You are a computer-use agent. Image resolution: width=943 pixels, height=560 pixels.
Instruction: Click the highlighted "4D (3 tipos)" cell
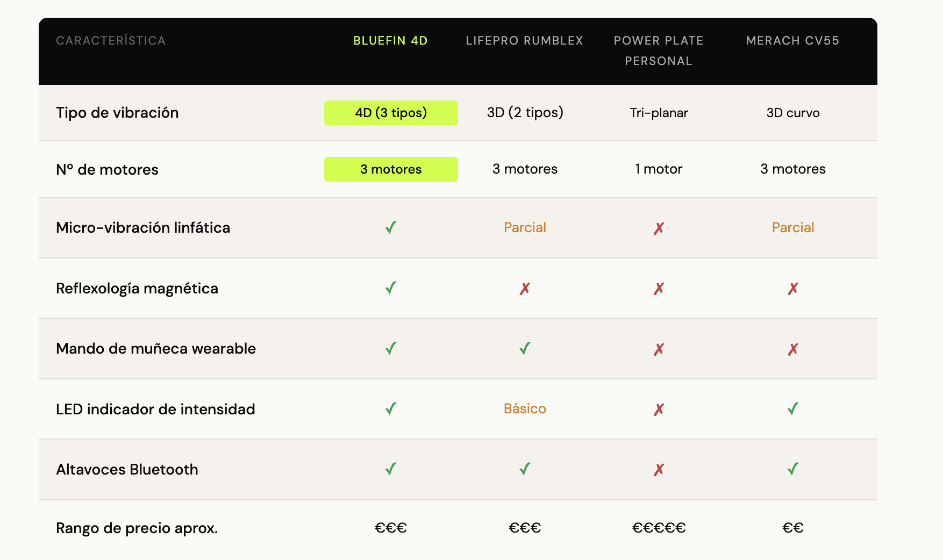(x=391, y=113)
